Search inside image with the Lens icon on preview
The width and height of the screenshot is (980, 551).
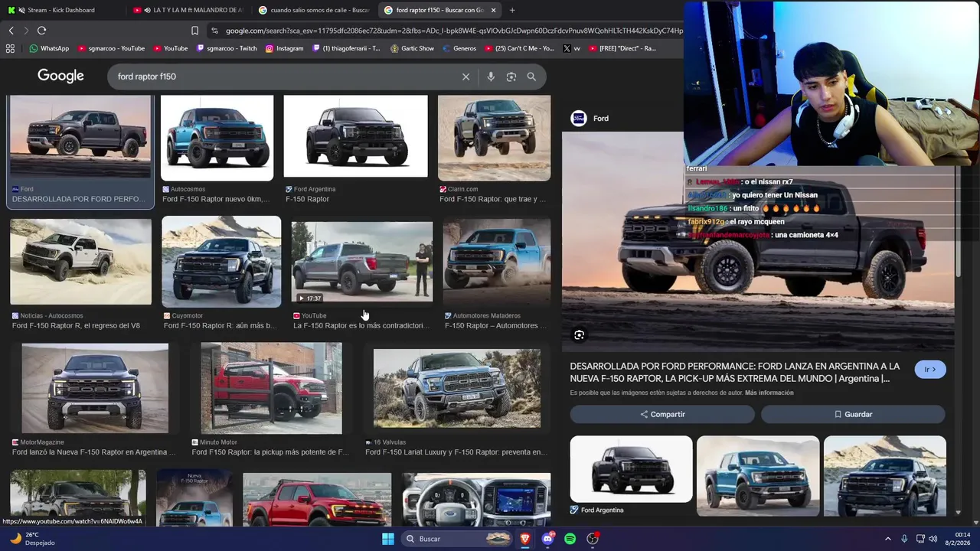[579, 334]
